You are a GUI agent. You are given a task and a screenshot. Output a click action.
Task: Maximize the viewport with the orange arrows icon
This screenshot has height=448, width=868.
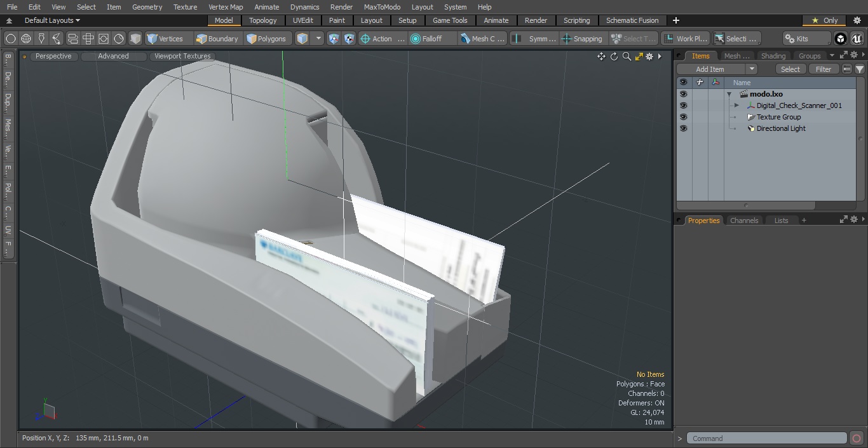pos(639,57)
